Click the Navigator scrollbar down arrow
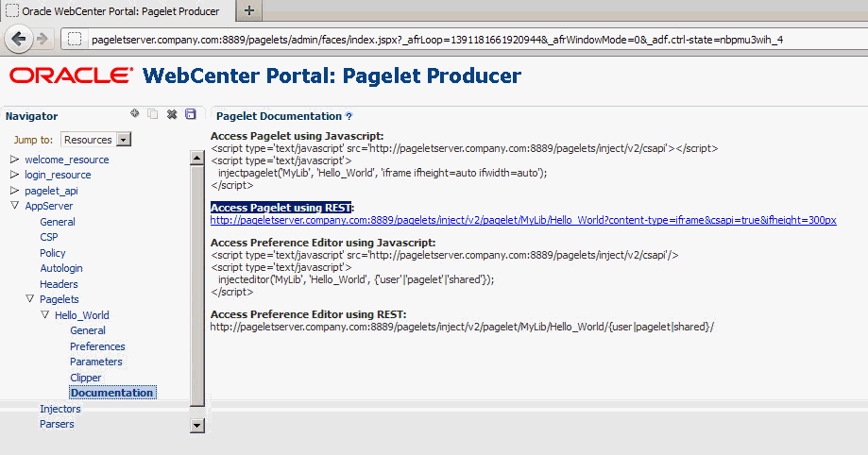This screenshot has width=868, height=455. 197,425
